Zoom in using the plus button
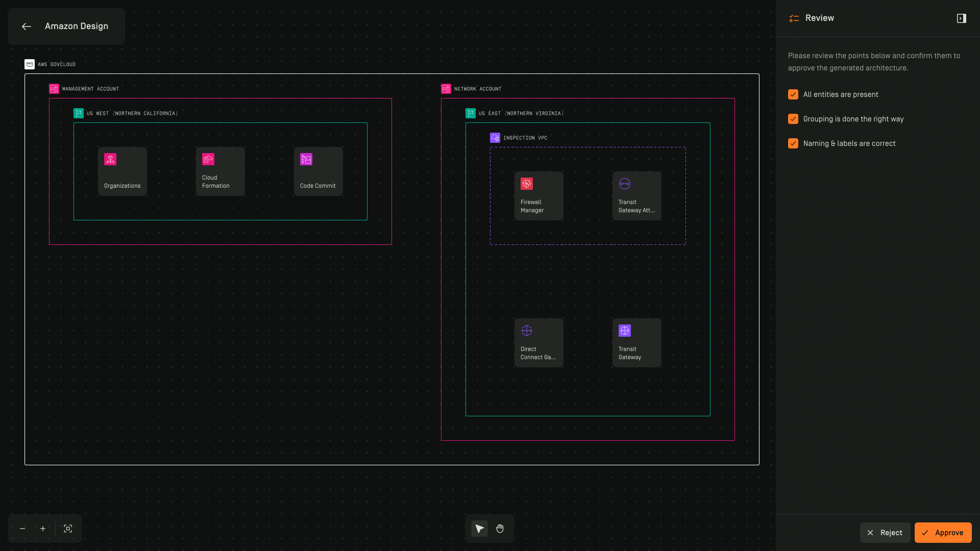The height and width of the screenshot is (551, 980). (x=43, y=529)
